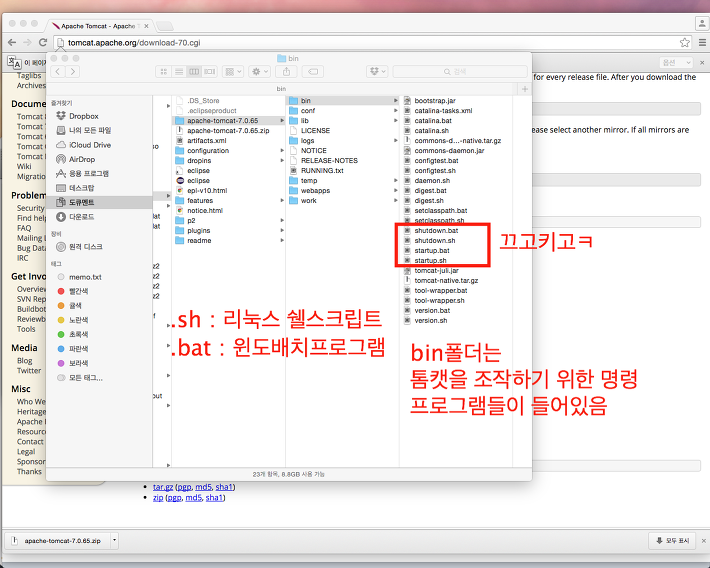Click the Finder edit tags button
710x568 pixels.
pyautogui.click(x=313, y=72)
